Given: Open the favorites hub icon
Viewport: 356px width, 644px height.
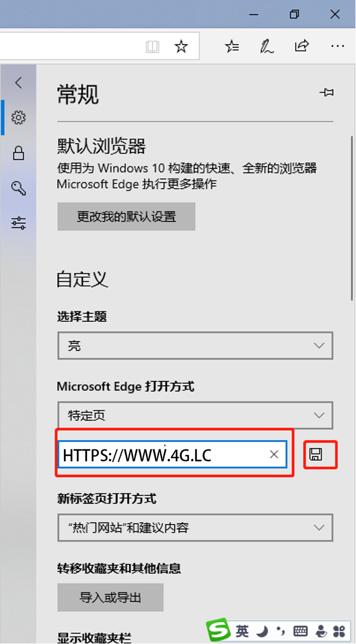Looking at the screenshot, I should tap(232, 46).
